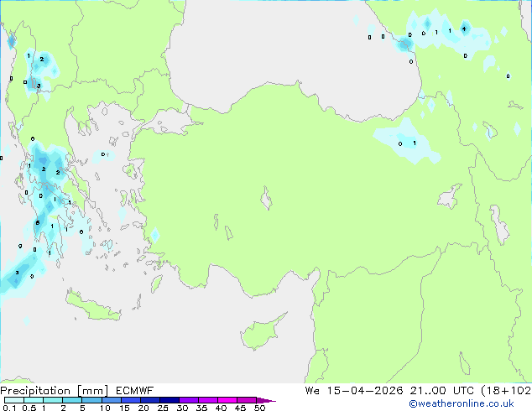
Task: Click the '15' legend scale label
Action: coord(124,408)
